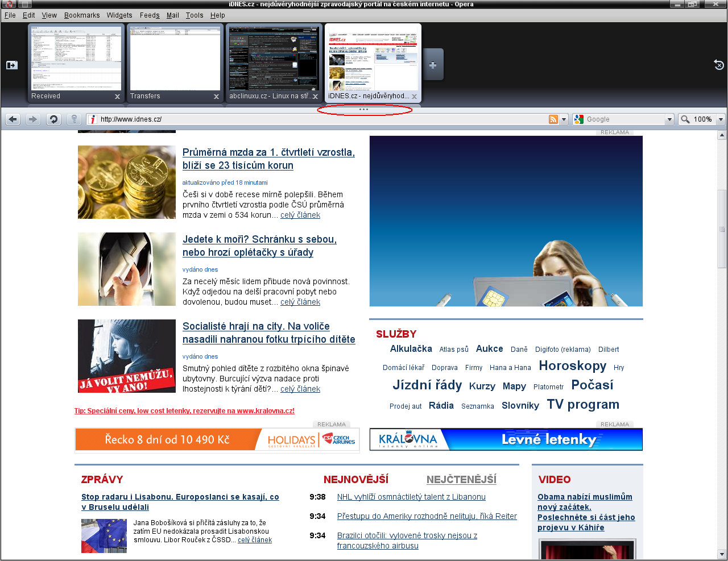Open Jízdní řády service link
Image resolution: width=728 pixels, height=561 pixels.
pos(427,385)
